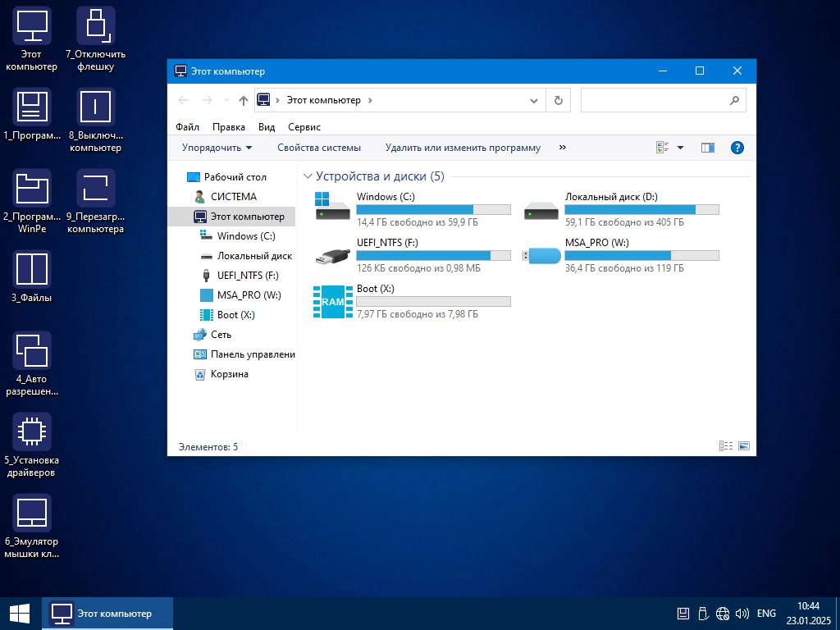This screenshot has height=630, width=840.
Task: Select the UEFI_NTFS (F:) USB drive icon
Action: click(332, 255)
